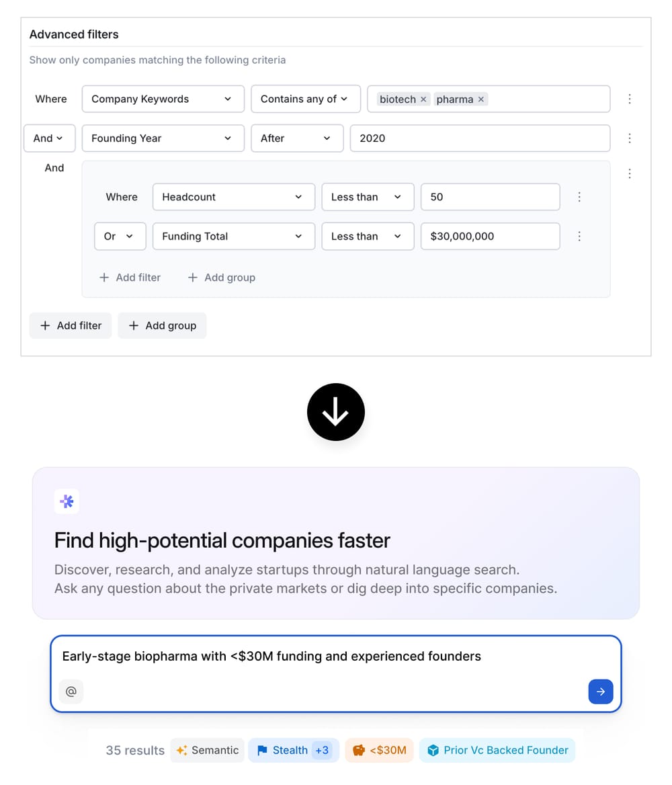Click Add filter inside the nested group
The width and height of the screenshot is (672, 785).
tap(130, 278)
